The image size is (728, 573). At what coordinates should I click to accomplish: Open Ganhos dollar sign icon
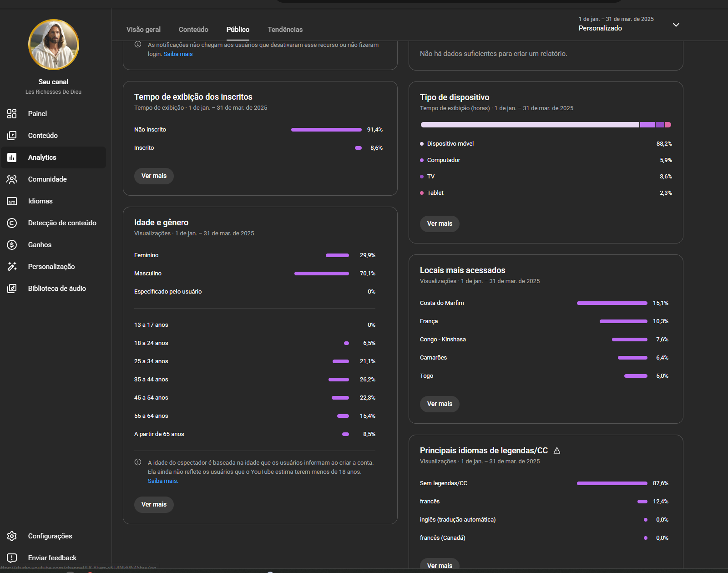(x=12, y=245)
